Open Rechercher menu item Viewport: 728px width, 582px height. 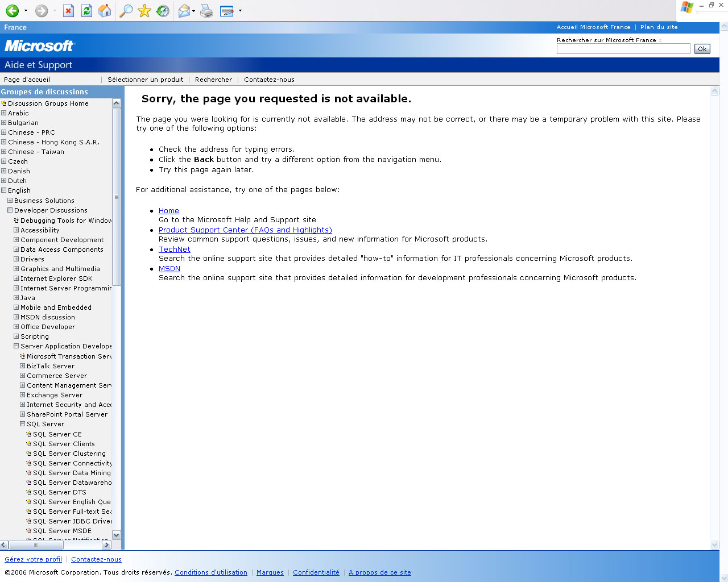(213, 80)
